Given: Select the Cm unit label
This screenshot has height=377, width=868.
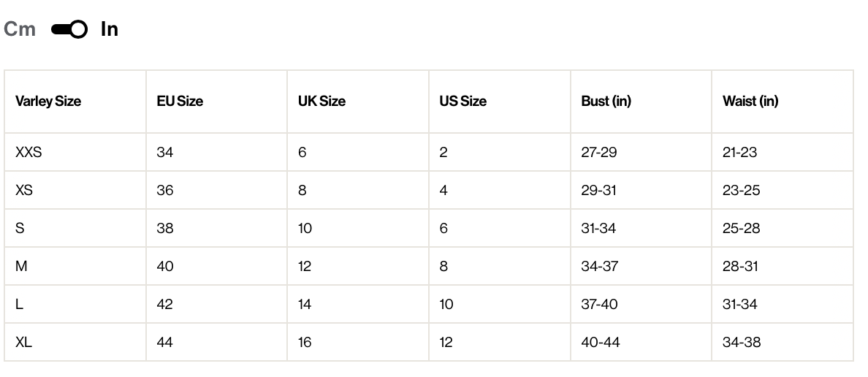Looking at the screenshot, I should click(20, 29).
